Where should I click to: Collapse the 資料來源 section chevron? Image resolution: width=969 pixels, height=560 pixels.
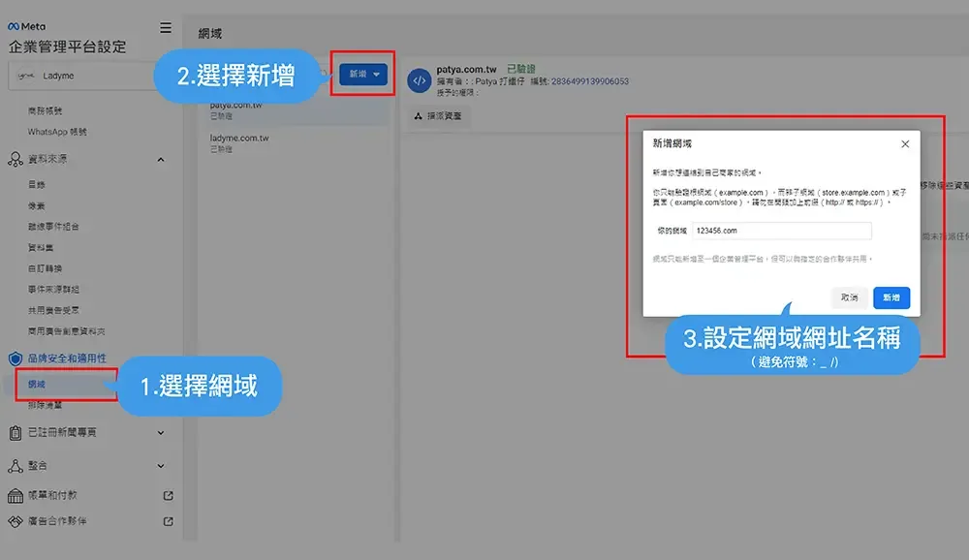click(x=161, y=160)
